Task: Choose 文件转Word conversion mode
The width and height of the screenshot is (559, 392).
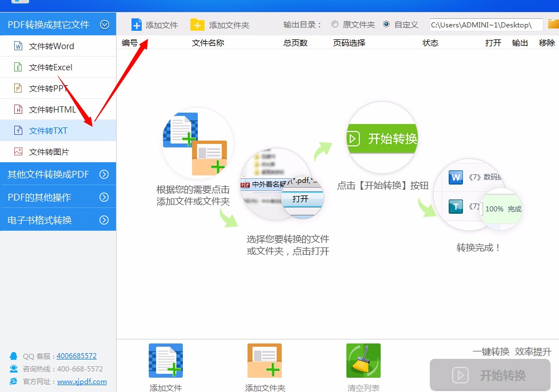Action: 58,46
